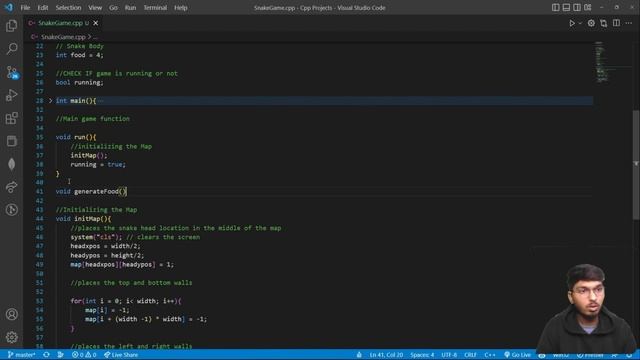Open the Source Control view
Viewport: 640px width, 360px height.
pos(11,72)
